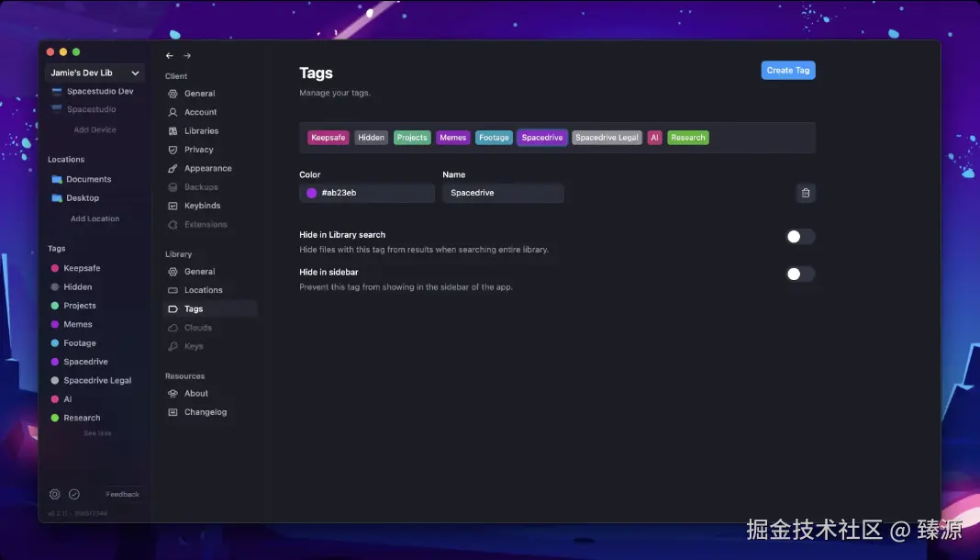Open Footage tag in sidebar
980x560 pixels.
(73, 343)
